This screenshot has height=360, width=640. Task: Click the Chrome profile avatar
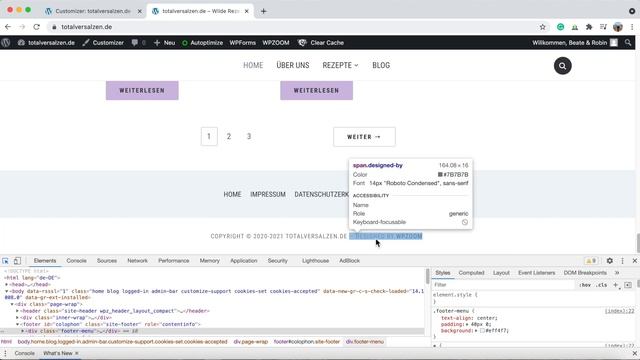[618, 27]
